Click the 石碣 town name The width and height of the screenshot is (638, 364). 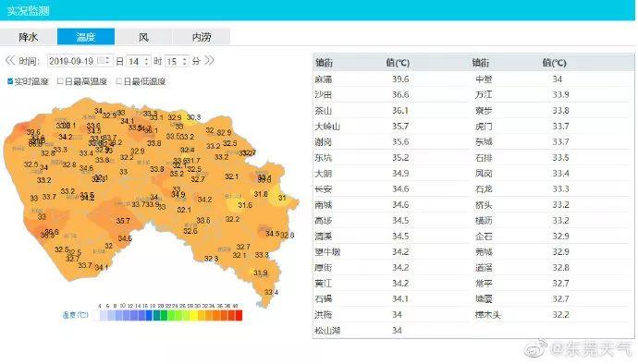click(x=324, y=299)
